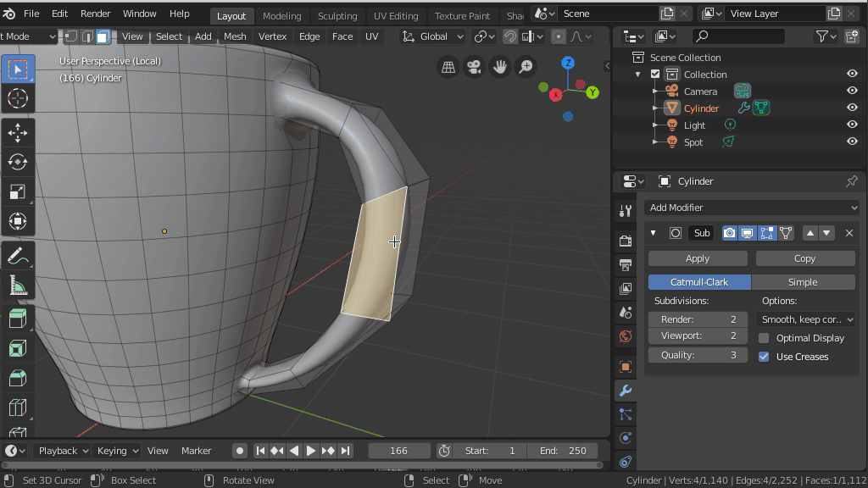
Task: Click the current frame field showing 166
Action: (x=398, y=451)
